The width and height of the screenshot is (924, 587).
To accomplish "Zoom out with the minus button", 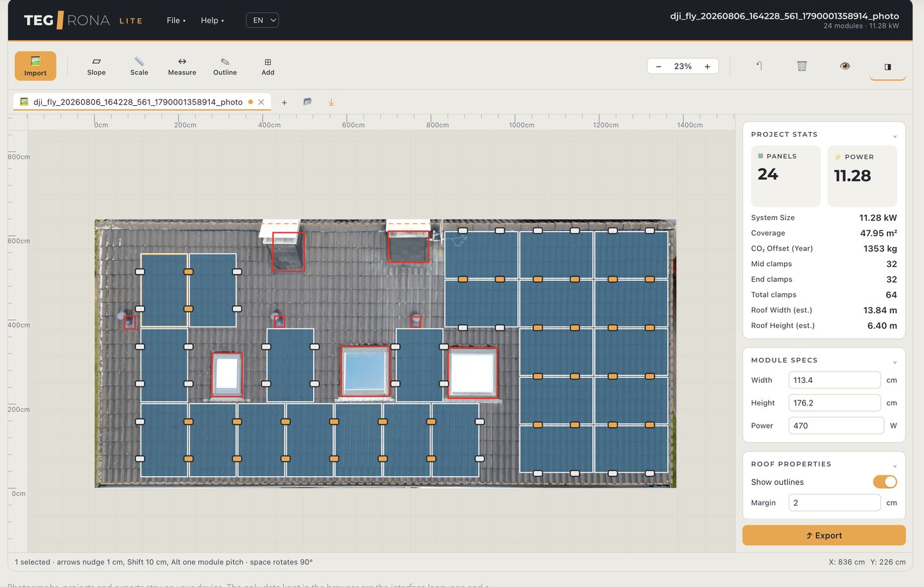I will click(x=658, y=66).
